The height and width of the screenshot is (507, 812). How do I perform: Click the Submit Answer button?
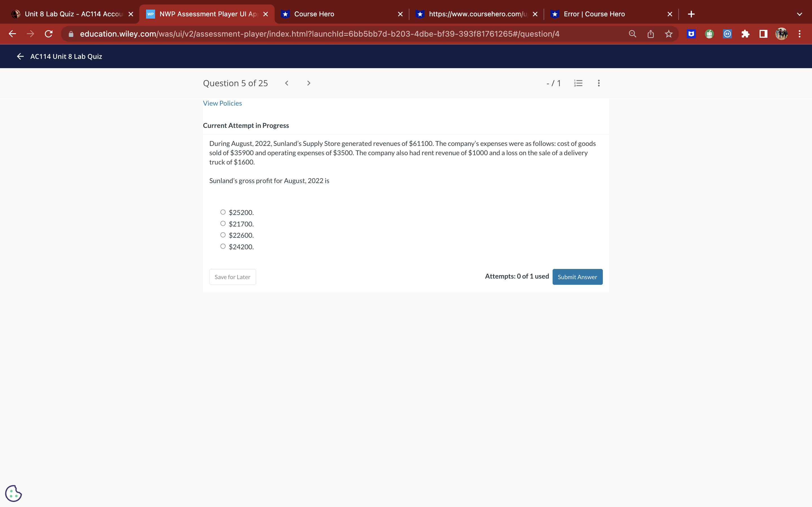coord(577,277)
